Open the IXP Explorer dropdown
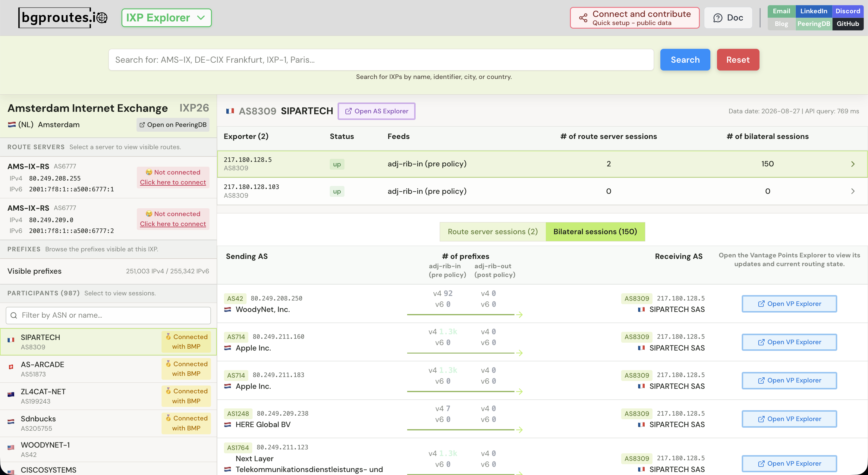Screen dimensions: 868x475 click(166, 18)
